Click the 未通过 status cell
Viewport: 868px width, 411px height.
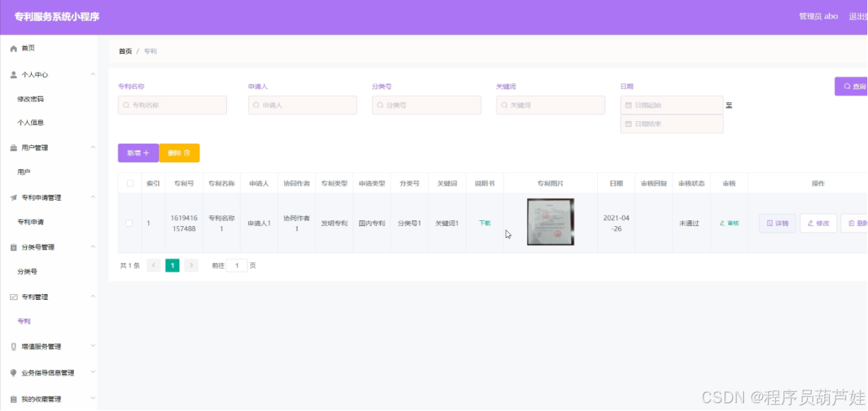tap(689, 223)
